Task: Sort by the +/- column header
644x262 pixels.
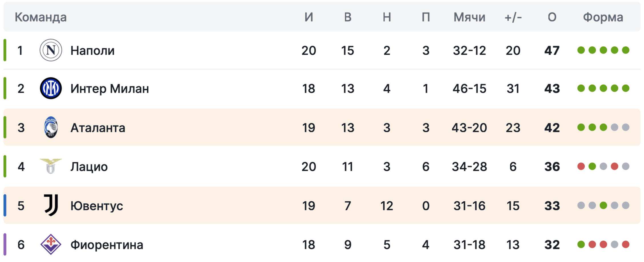Action: coord(513,17)
